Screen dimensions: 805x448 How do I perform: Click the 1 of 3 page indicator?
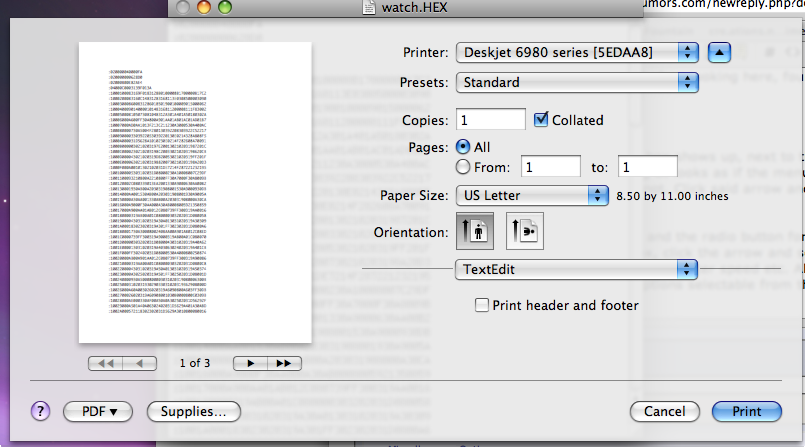tap(195, 363)
